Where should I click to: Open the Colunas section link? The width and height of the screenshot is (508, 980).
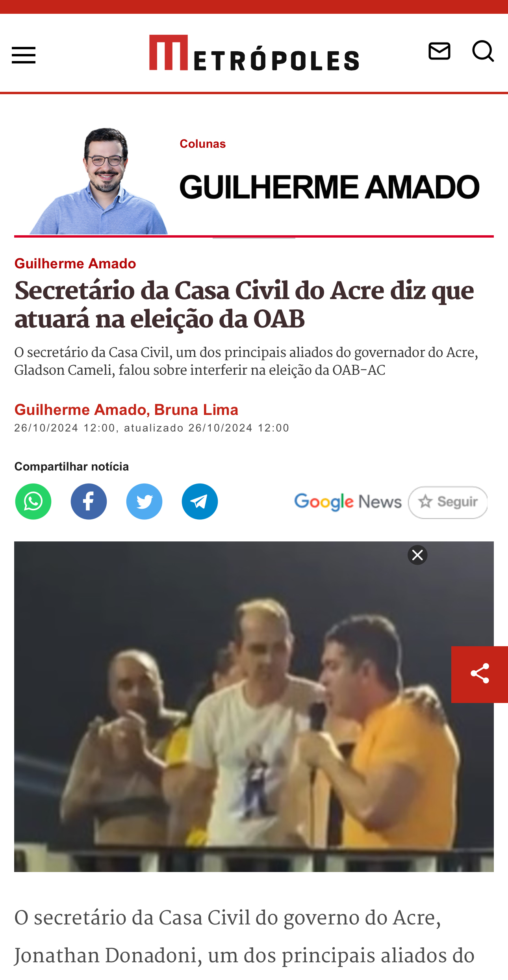click(203, 144)
